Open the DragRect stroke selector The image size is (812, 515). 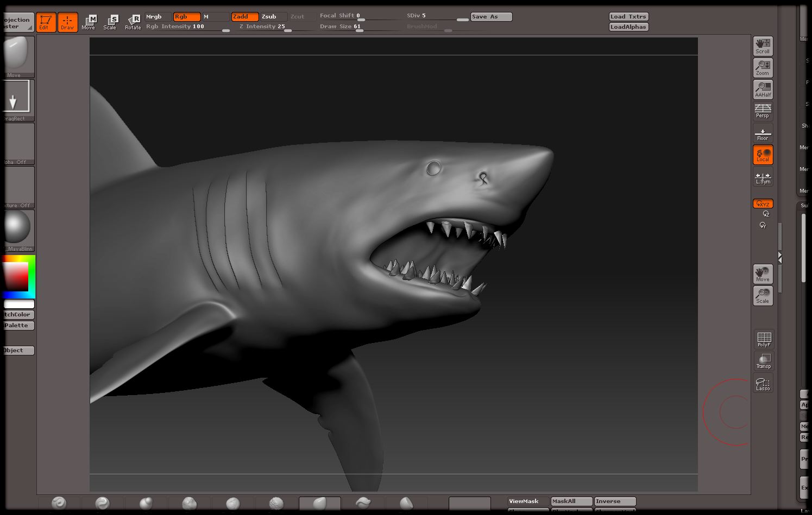click(x=17, y=100)
